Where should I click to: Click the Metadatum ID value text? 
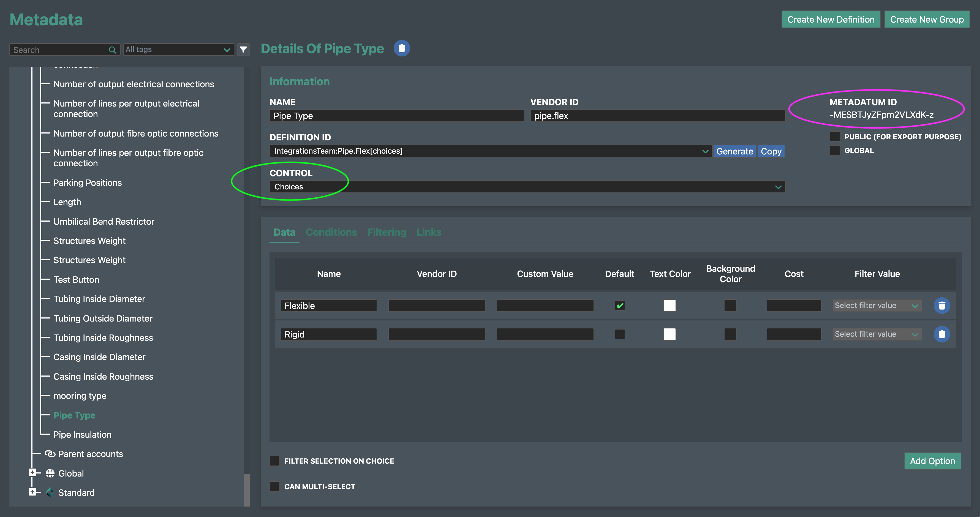pyautogui.click(x=881, y=115)
